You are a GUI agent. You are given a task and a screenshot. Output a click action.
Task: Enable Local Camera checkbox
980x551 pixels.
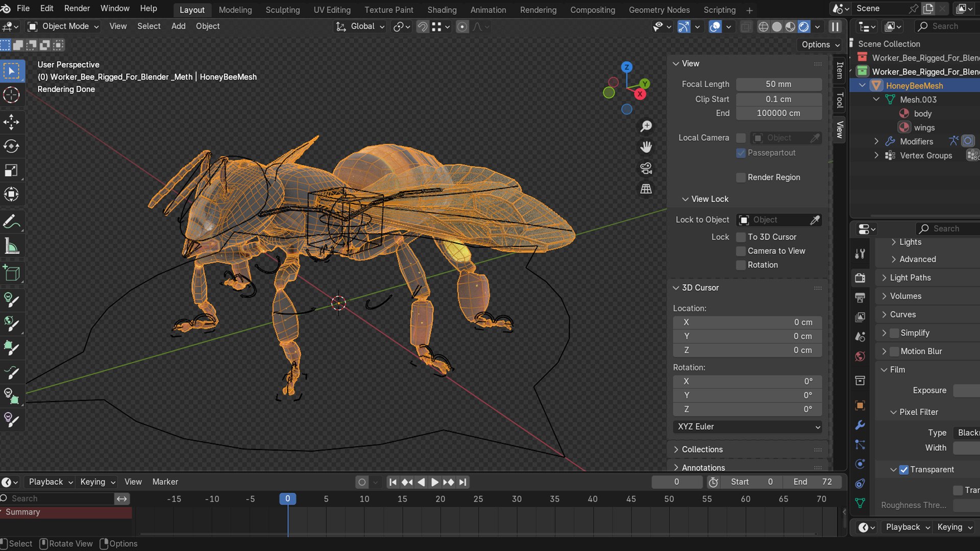(x=741, y=138)
